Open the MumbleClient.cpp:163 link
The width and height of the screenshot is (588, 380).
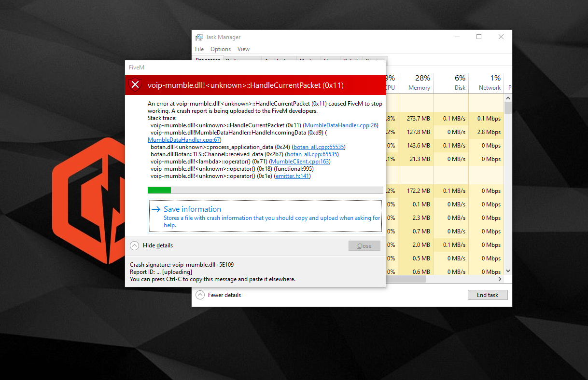pos(300,162)
